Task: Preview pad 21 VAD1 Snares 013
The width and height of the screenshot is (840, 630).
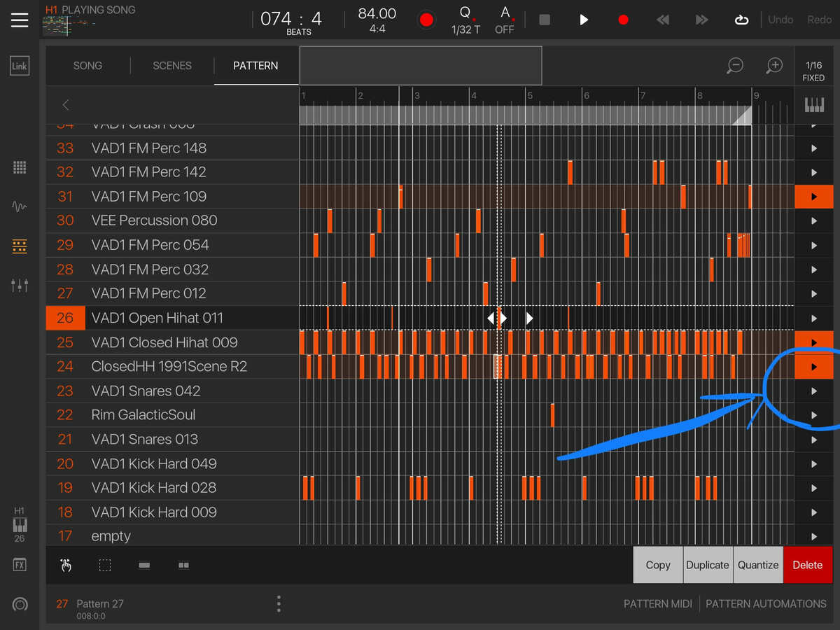Action: coord(813,440)
